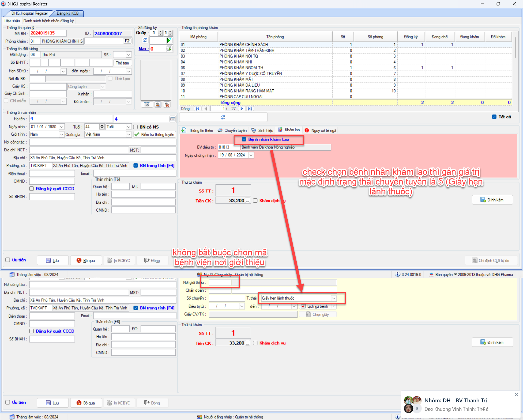523x420 pixels.
Task: Uncheck Bệnh nhân khám Lao checkbox
Action: pyautogui.click(x=244, y=139)
